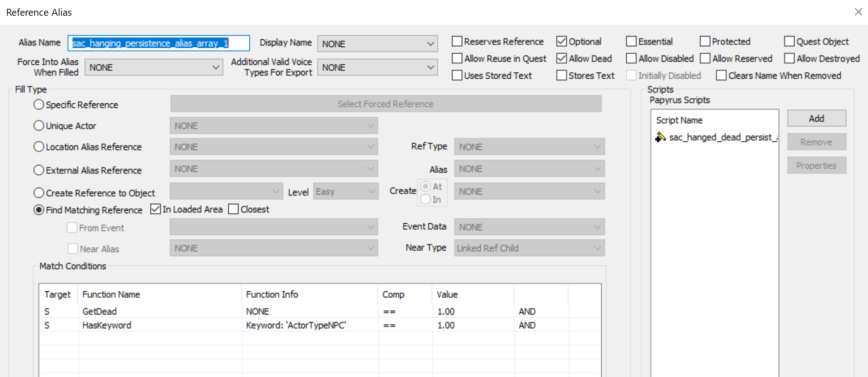Pick External Alias Reference radio button
This screenshot has height=377, width=868.
(x=39, y=170)
